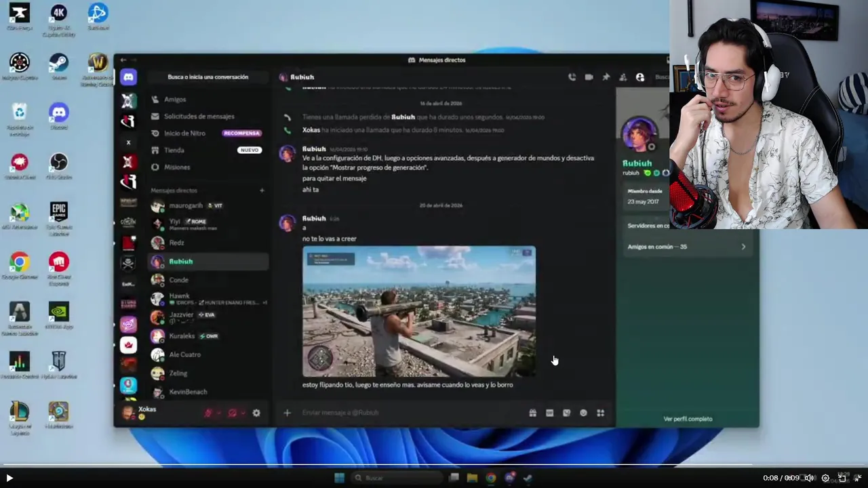Viewport: 868px width, 488px height.
Task: Select the Rubiuh direct message row
Action: [x=208, y=262]
